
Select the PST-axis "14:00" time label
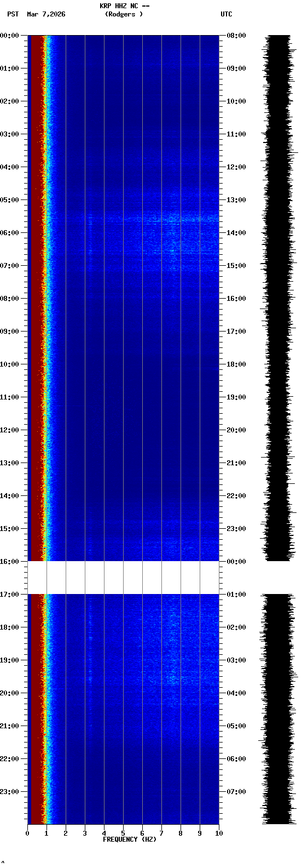coord(9,496)
